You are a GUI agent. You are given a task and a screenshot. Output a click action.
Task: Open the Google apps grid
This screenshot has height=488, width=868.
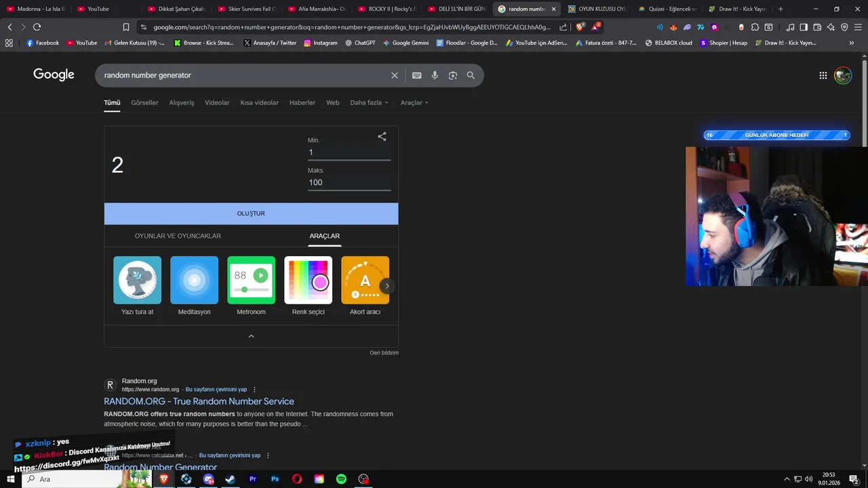(x=823, y=75)
